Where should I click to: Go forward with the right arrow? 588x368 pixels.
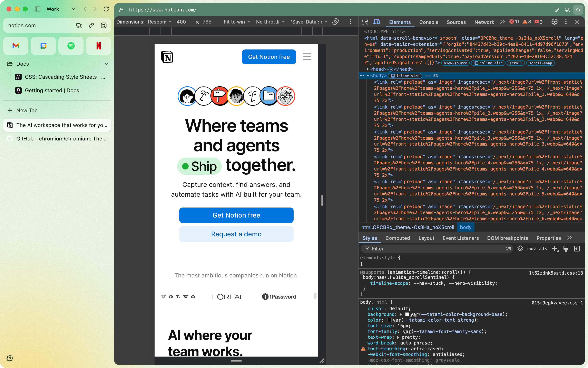click(x=96, y=9)
